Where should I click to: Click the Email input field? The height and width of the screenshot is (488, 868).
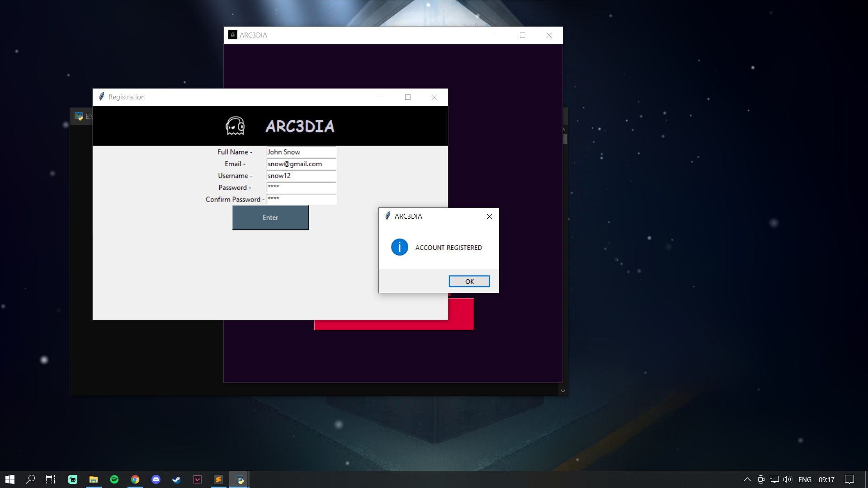(x=301, y=164)
